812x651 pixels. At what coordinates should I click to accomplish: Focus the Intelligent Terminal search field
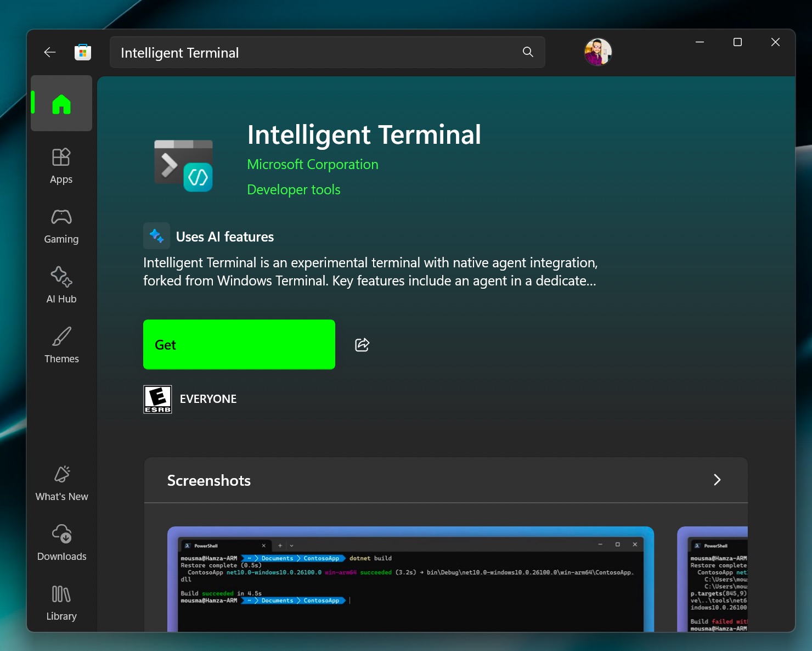click(328, 52)
